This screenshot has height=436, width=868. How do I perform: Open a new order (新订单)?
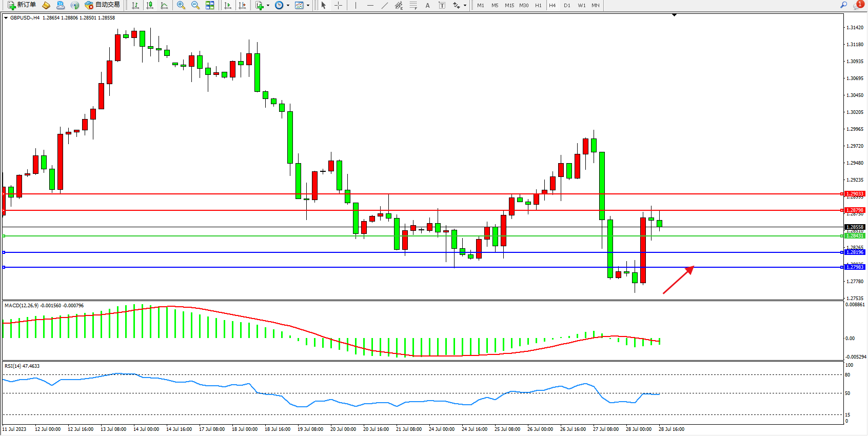(x=22, y=5)
